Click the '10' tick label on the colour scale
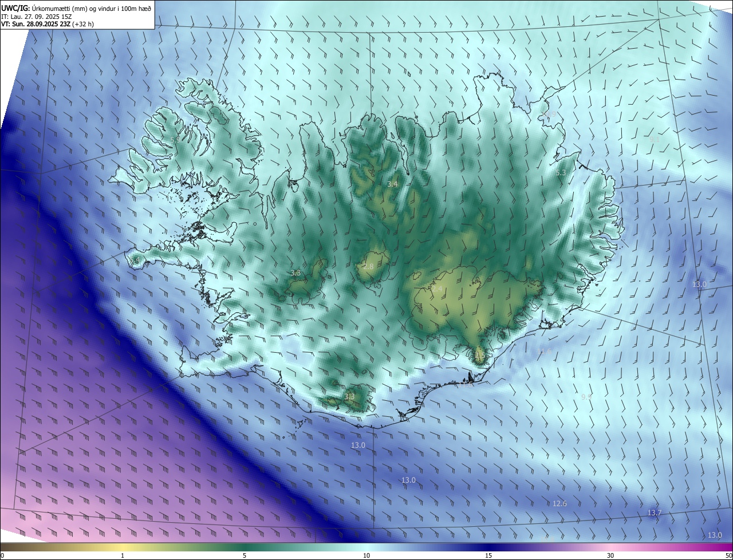The width and height of the screenshot is (733, 560). pyautogui.click(x=366, y=555)
